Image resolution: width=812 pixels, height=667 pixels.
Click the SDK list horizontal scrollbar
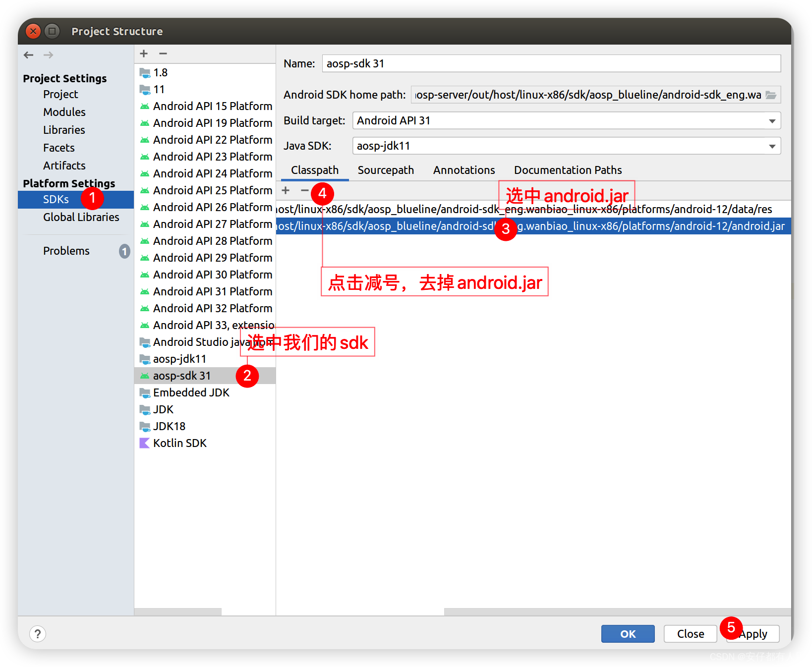point(178,612)
